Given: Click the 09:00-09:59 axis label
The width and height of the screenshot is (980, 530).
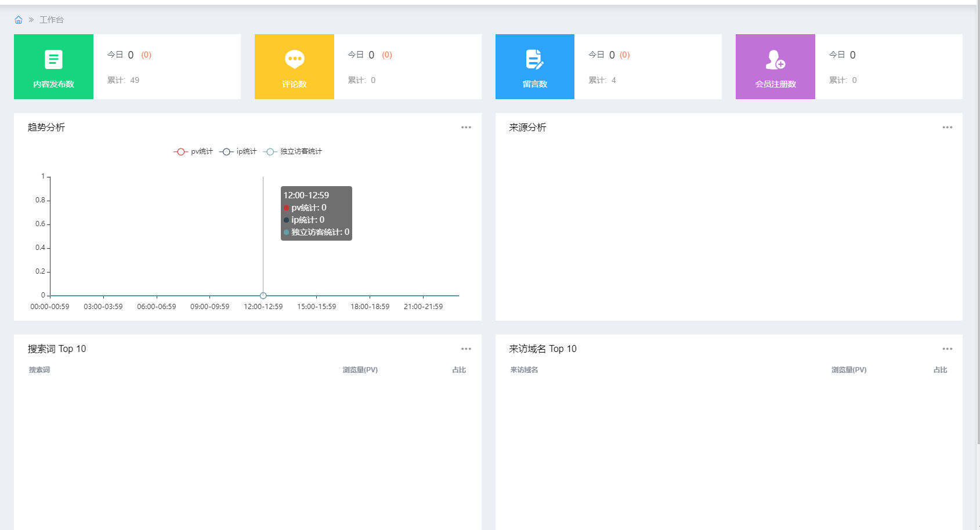Looking at the screenshot, I should pyautogui.click(x=210, y=307).
